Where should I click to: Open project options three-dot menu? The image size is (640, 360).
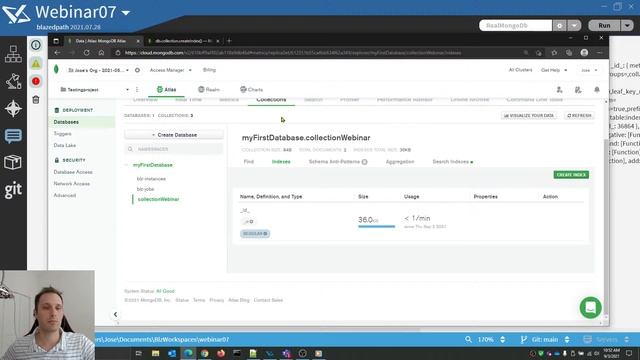point(137,89)
